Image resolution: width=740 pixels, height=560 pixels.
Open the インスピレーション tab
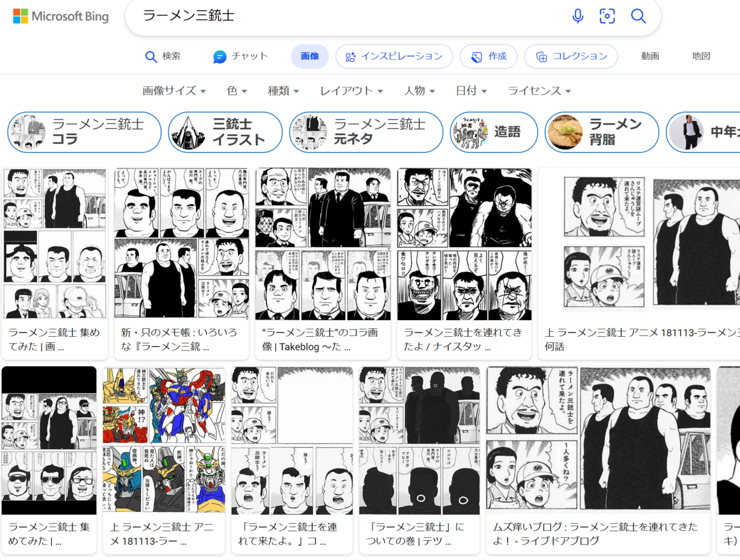[394, 56]
